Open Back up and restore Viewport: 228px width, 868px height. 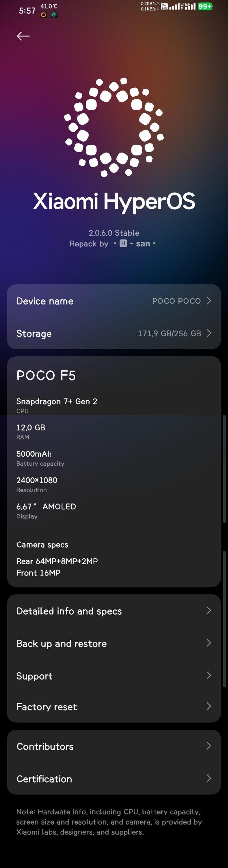click(114, 644)
